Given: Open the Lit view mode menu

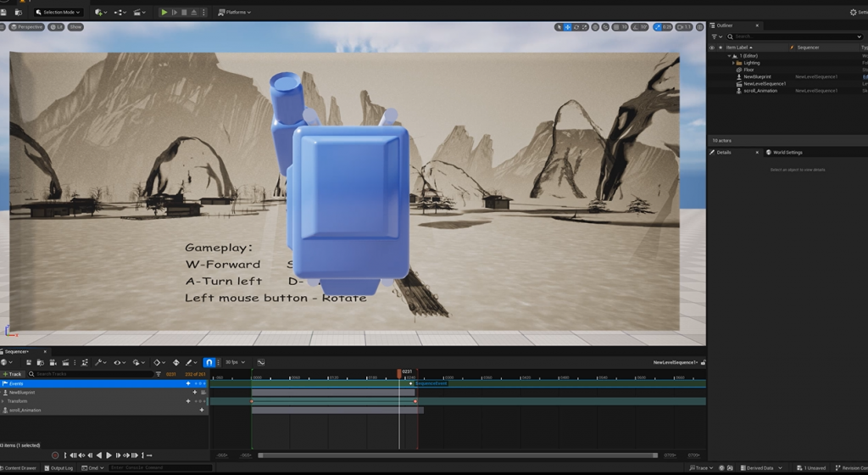Looking at the screenshot, I should (x=56, y=26).
